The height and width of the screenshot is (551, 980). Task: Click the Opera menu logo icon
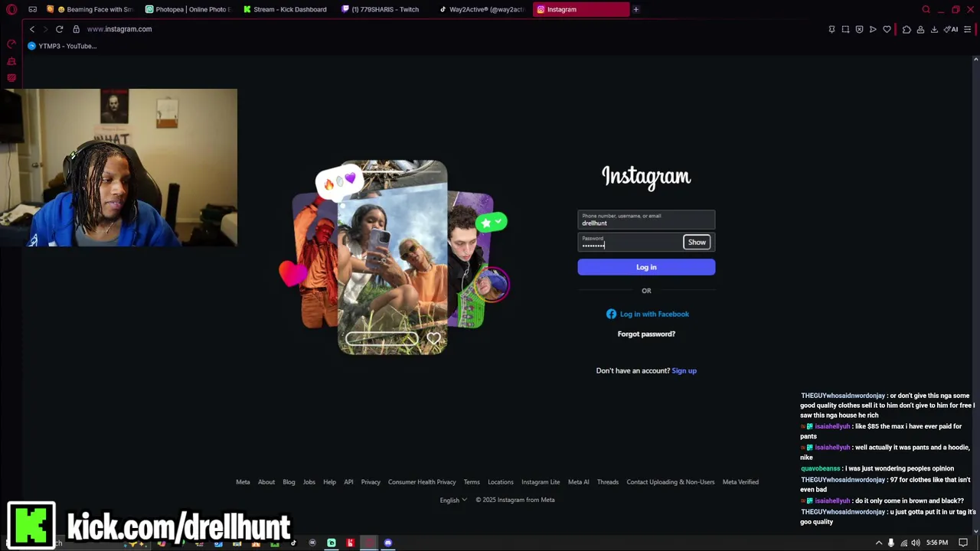pyautogui.click(x=11, y=9)
